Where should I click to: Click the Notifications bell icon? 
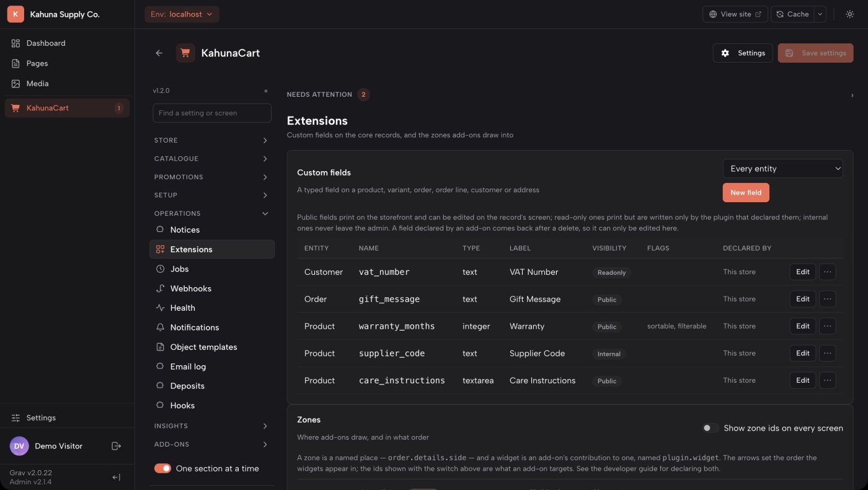(160, 327)
